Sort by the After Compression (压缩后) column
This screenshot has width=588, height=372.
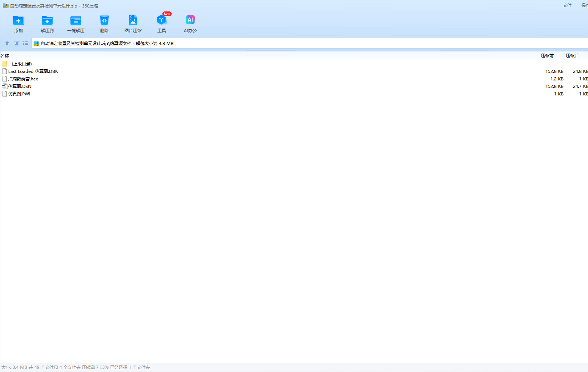[x=572, y=55]
